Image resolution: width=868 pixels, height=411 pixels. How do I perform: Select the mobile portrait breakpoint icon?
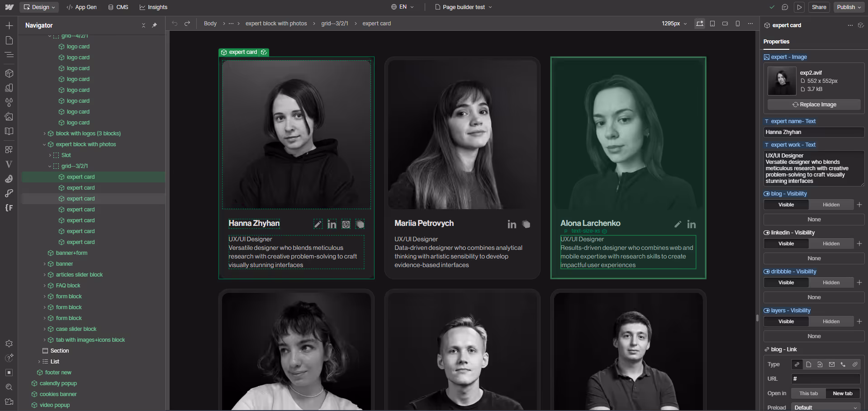[738, 24]
